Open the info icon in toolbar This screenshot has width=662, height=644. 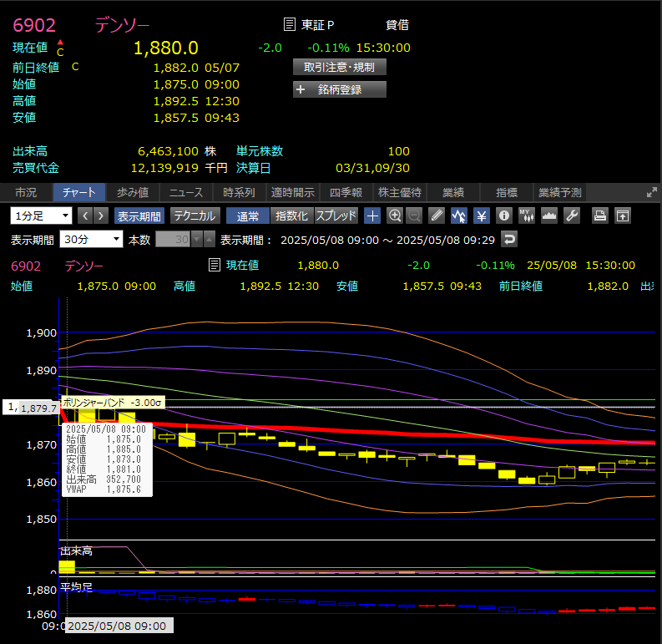point(504,216)
